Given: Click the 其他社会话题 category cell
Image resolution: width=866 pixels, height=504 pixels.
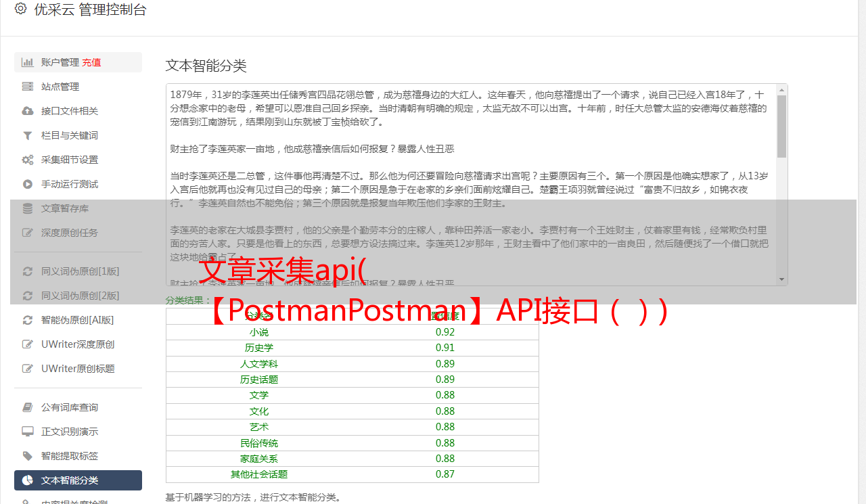Looking at the screenshot, I should pos(259,474).
